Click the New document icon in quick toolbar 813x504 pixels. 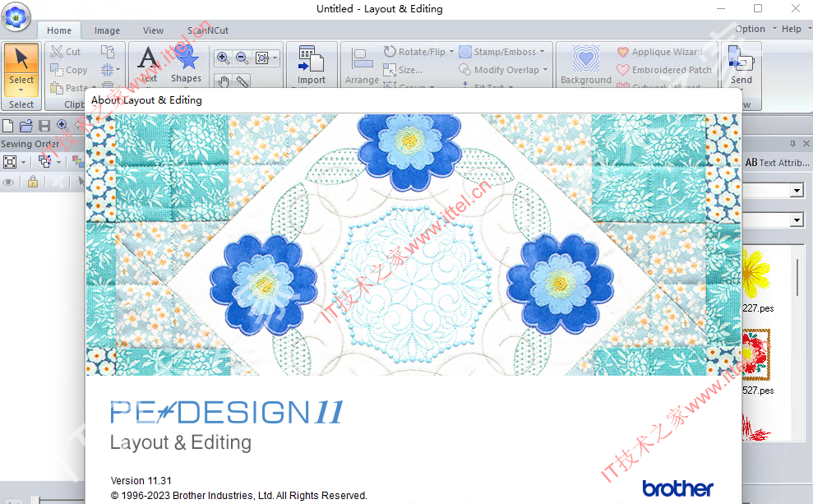click(x=7, y=126)
